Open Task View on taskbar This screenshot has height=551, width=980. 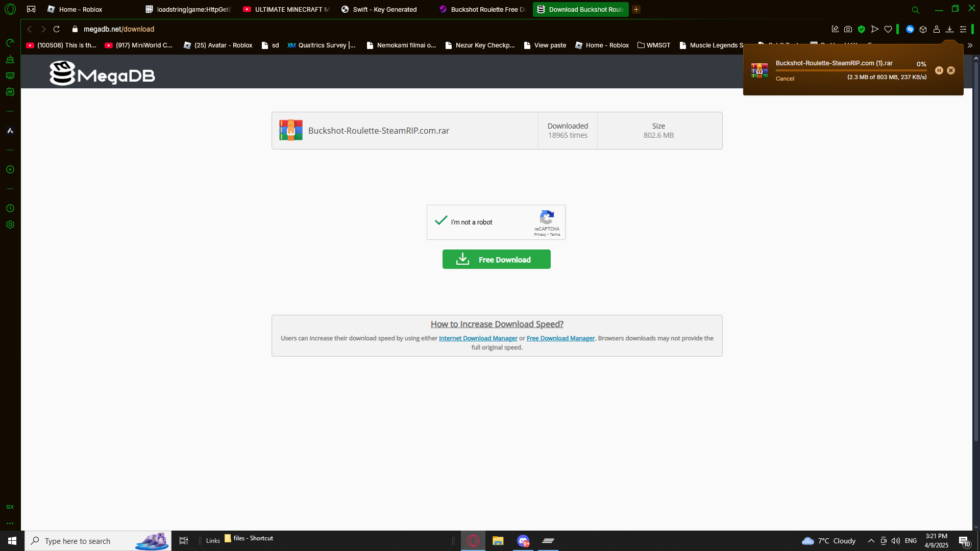pyautogui.click(x=184, y=541)
